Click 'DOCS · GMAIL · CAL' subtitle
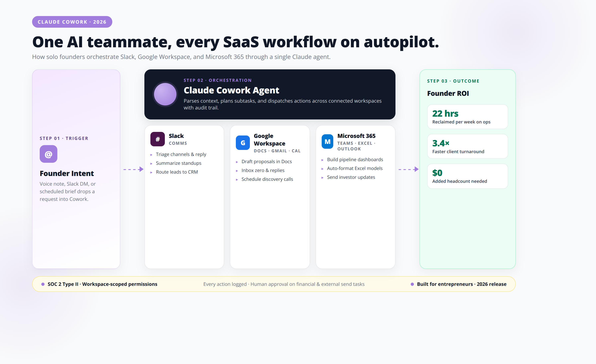 pyautogui.click(x=277, y=151)
